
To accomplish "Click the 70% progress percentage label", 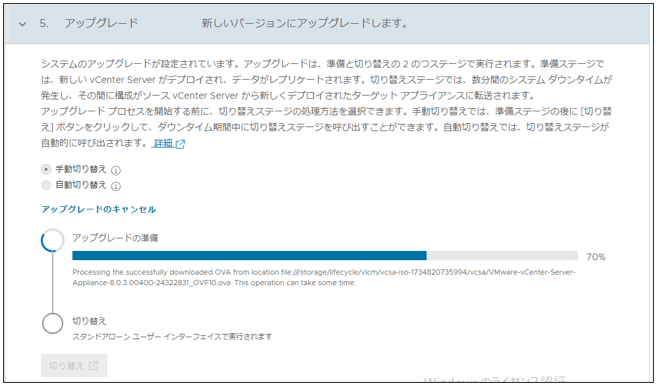I will [596, 257].
